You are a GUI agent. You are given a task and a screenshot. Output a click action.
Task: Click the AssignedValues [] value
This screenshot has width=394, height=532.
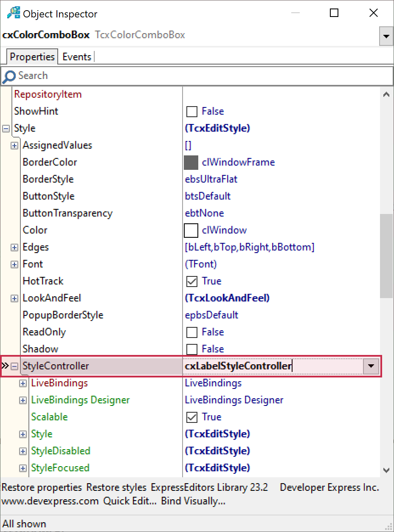pyautogui.click(x=188, y=145)
